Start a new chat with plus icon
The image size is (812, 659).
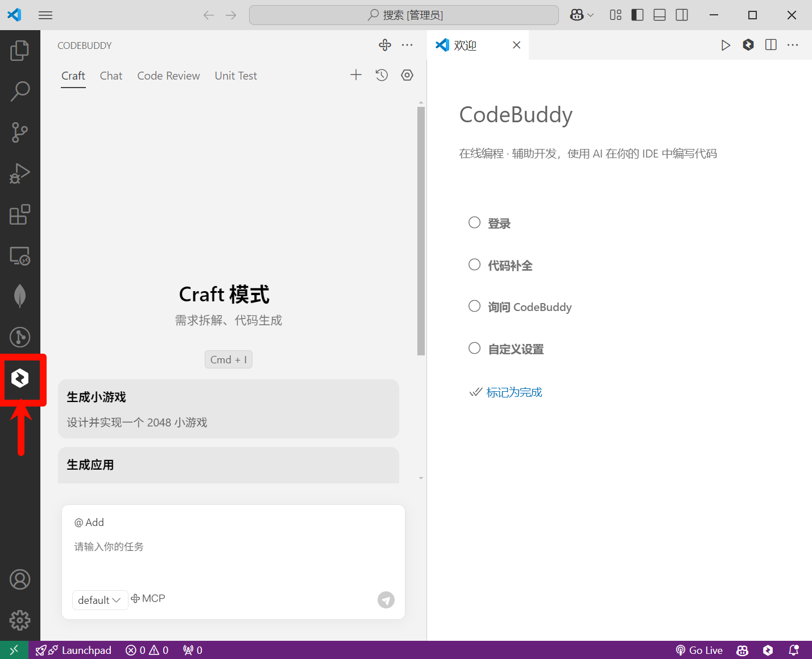[x=356, y=75]
